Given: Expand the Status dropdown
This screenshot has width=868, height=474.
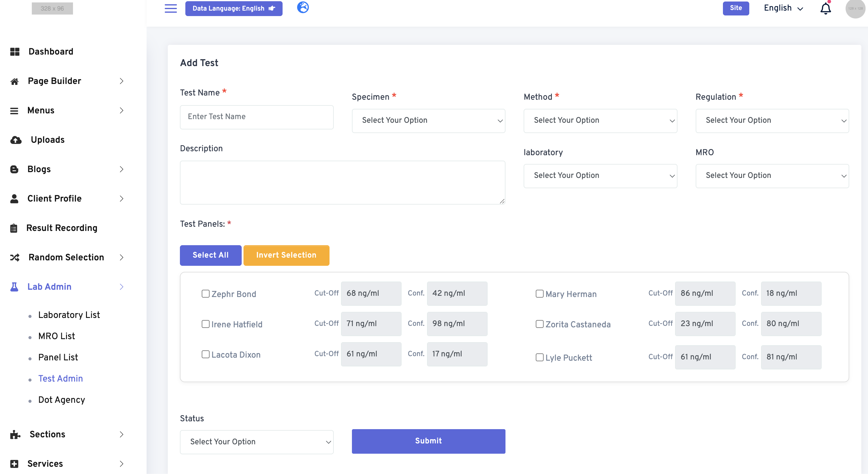Looking at the screenshot, I should point(257,442).
